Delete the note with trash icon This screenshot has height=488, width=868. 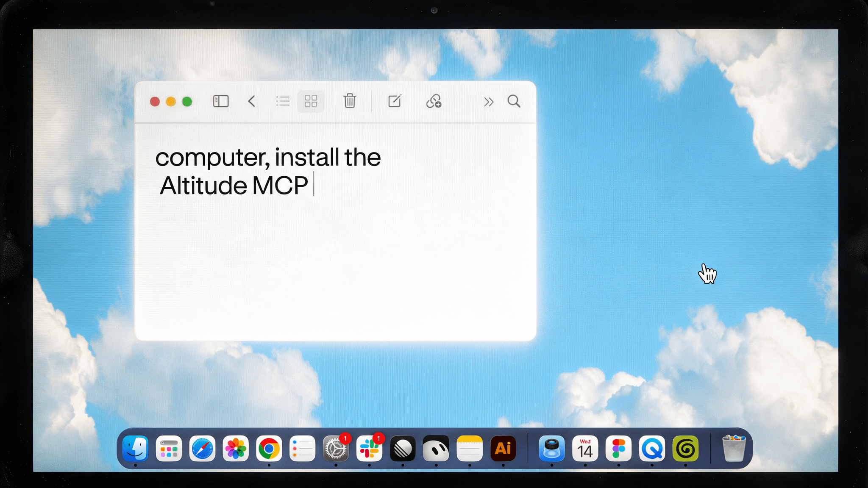[350, 101]
